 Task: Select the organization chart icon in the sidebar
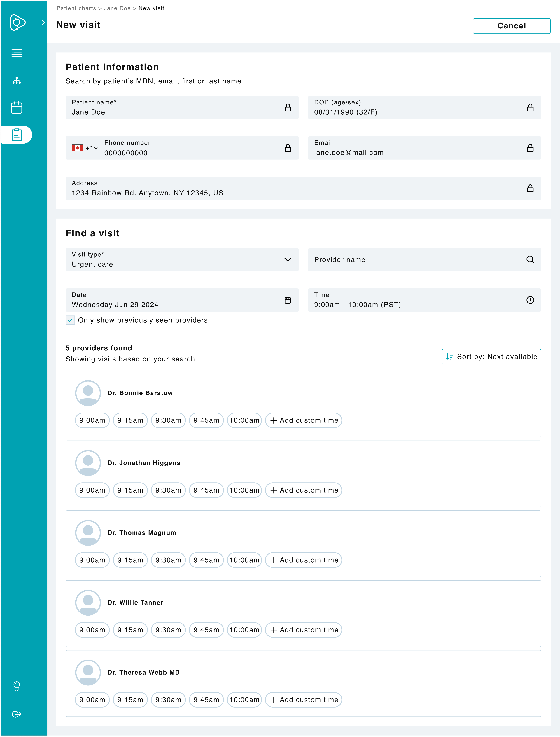(x=17, y=80)
